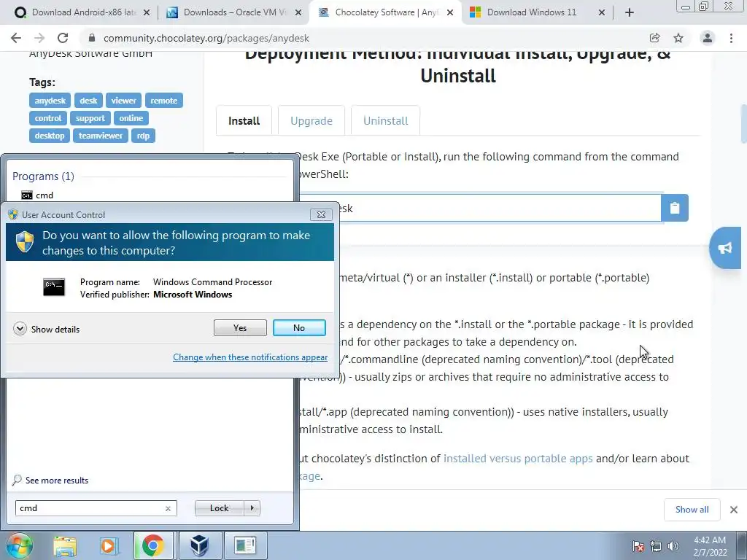The image size is (747, 560).
Task: Close the Download Windows 11 tab
Action: [602, 12]
